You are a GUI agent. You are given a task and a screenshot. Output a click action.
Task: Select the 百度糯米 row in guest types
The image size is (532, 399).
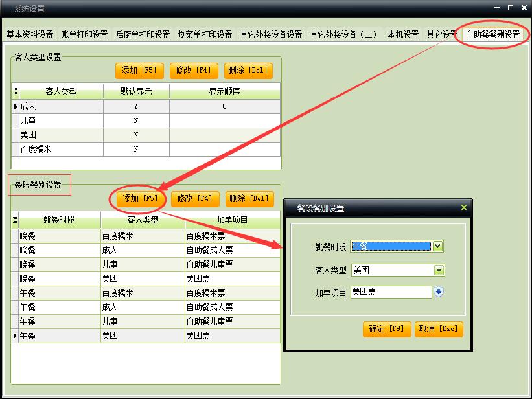[146, 149]
